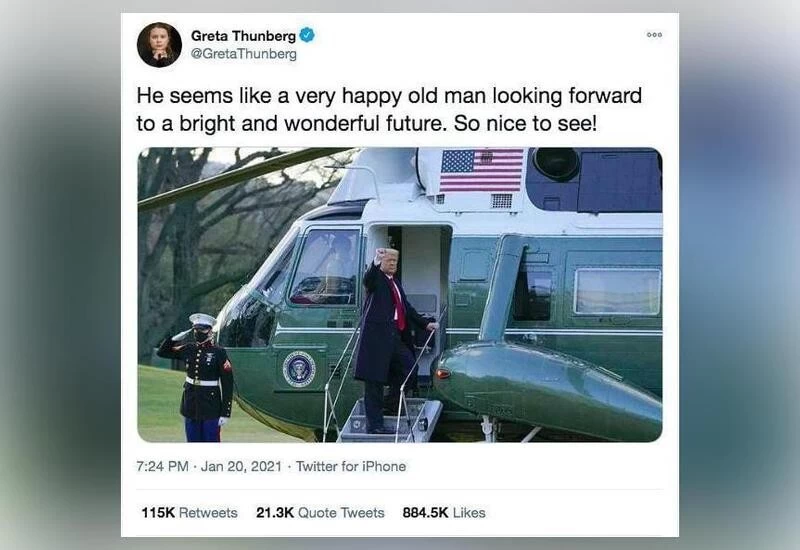Click the 7:24 PM timestamp
Image resolution: width=800 pixels, height=550 pixels.
[162, 466]
